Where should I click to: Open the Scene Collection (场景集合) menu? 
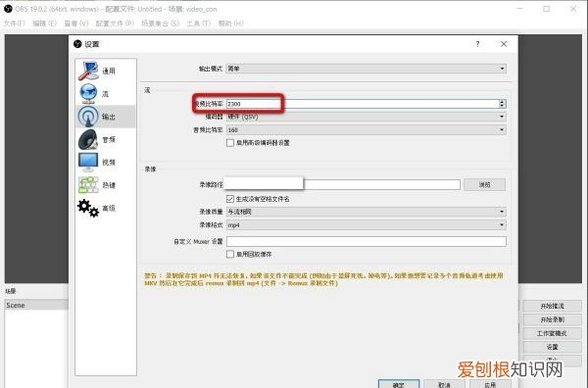(160, 24)
